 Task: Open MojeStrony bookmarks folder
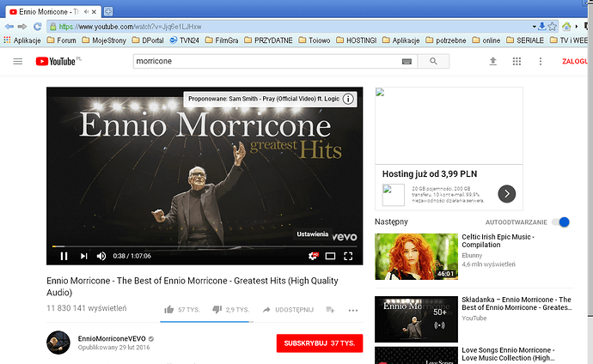tap(104, 40)
